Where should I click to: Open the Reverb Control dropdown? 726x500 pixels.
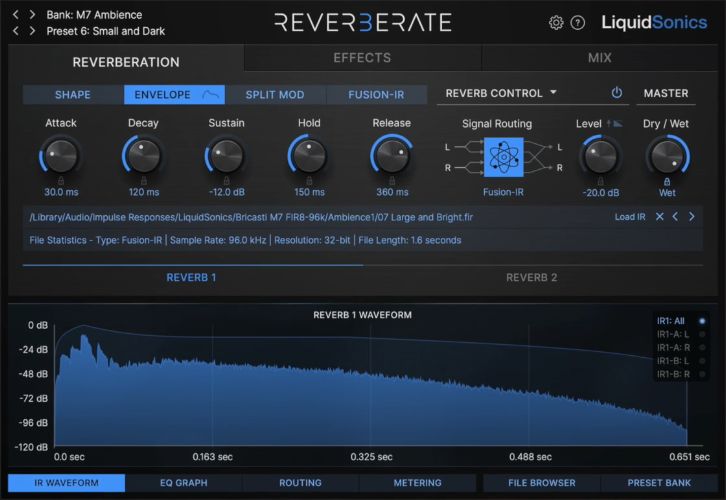coord(501,93)
